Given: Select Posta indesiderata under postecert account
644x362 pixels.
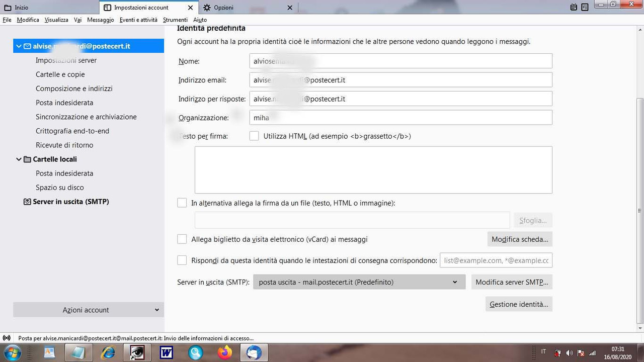Looking at the screenshot, I should tap(64, 103).
